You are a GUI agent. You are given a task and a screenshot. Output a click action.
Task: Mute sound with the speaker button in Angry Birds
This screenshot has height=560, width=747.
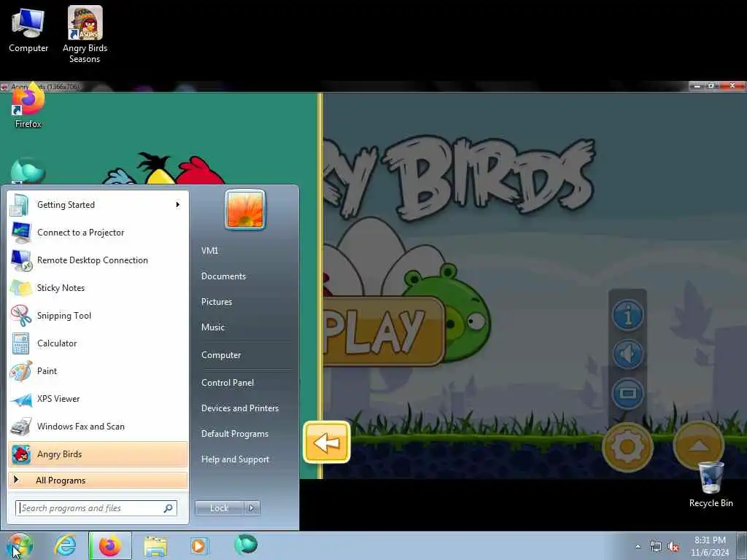(x=628, y=354)
